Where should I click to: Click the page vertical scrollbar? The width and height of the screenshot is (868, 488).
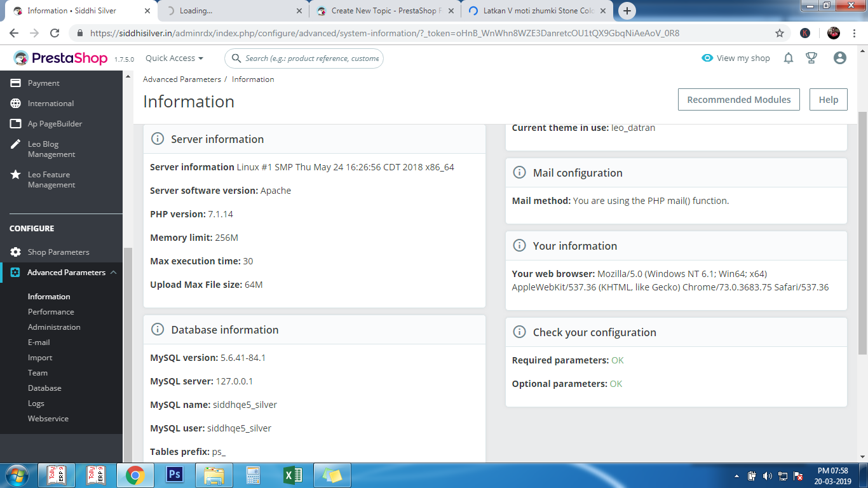click(862, 232)
